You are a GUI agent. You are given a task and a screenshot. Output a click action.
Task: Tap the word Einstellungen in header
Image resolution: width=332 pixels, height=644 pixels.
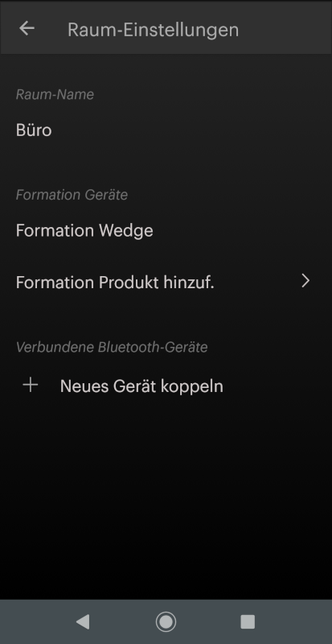point(186,31)
